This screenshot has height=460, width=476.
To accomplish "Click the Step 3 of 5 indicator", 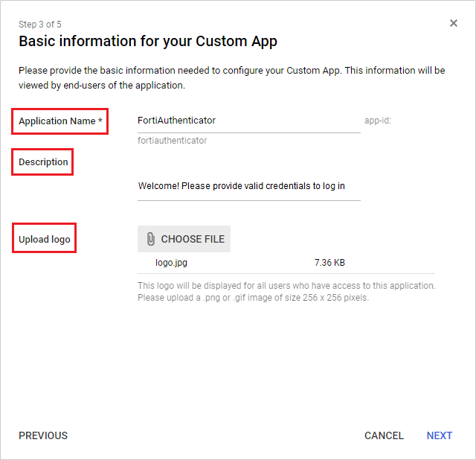I will 40,25.
